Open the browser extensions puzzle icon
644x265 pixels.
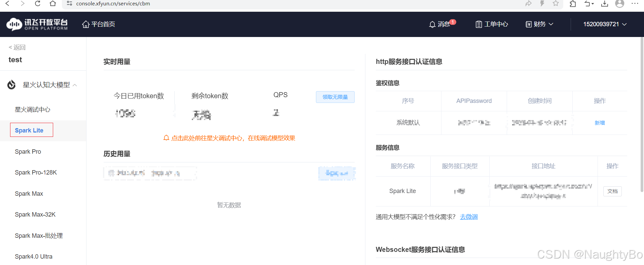click(573, 3)
